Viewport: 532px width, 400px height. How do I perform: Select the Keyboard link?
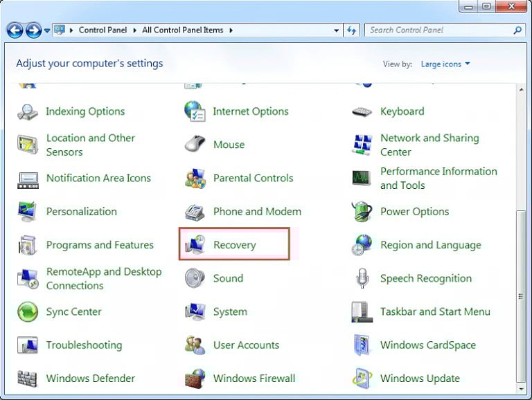pos(402,111)
